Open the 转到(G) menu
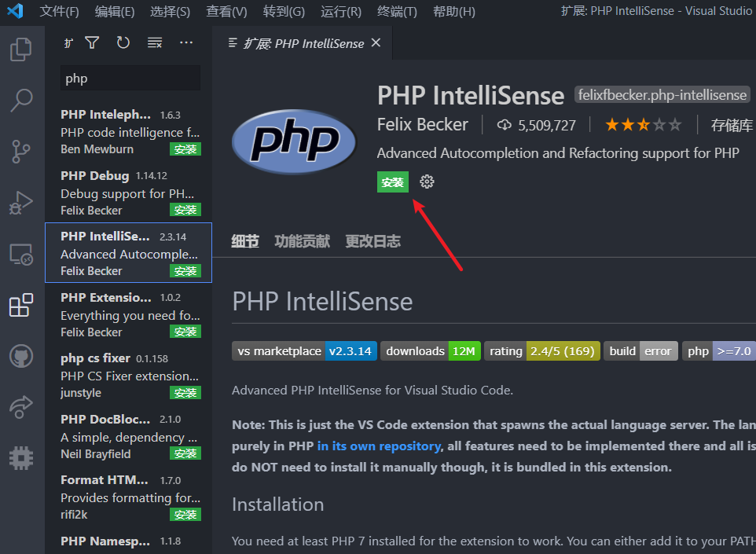Screen dimensions: 756x554 point(284,11)
